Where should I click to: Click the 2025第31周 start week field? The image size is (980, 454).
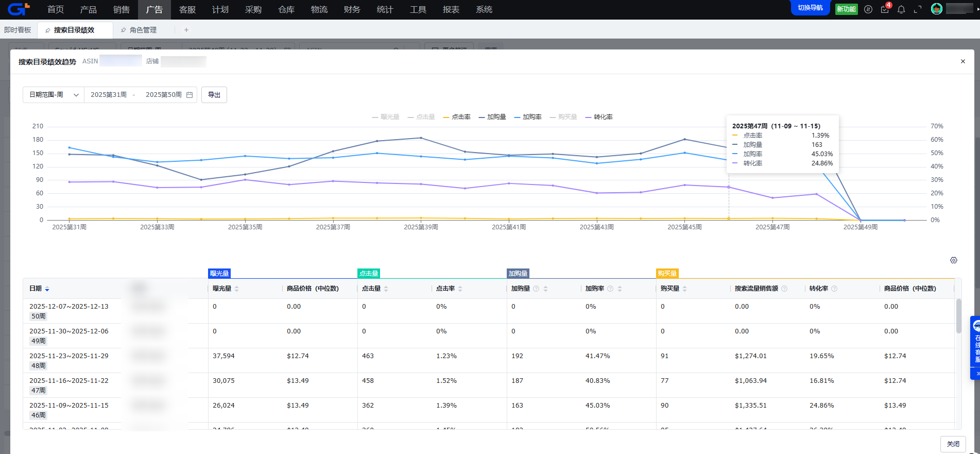pos(109,95)
